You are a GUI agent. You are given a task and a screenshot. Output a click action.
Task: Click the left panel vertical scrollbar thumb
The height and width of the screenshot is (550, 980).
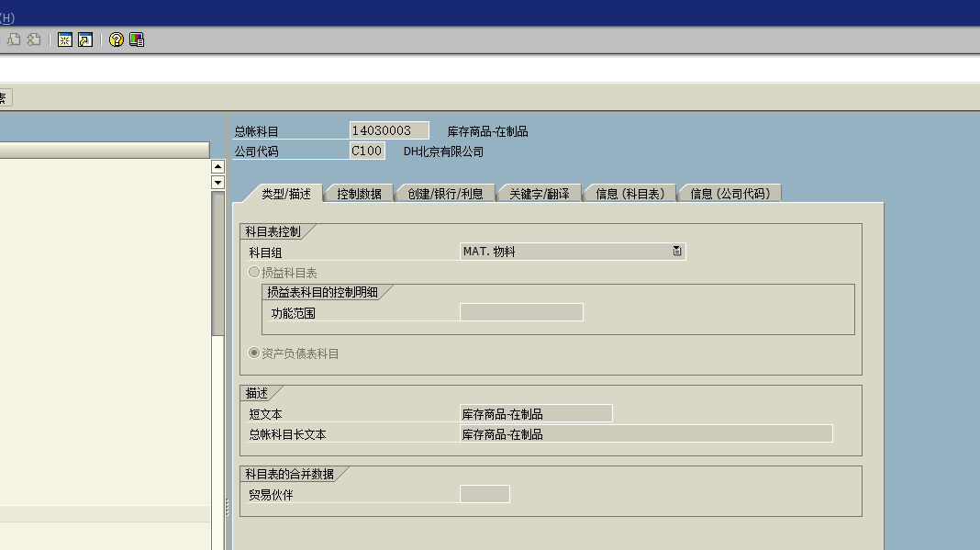(x=217, y=264)
